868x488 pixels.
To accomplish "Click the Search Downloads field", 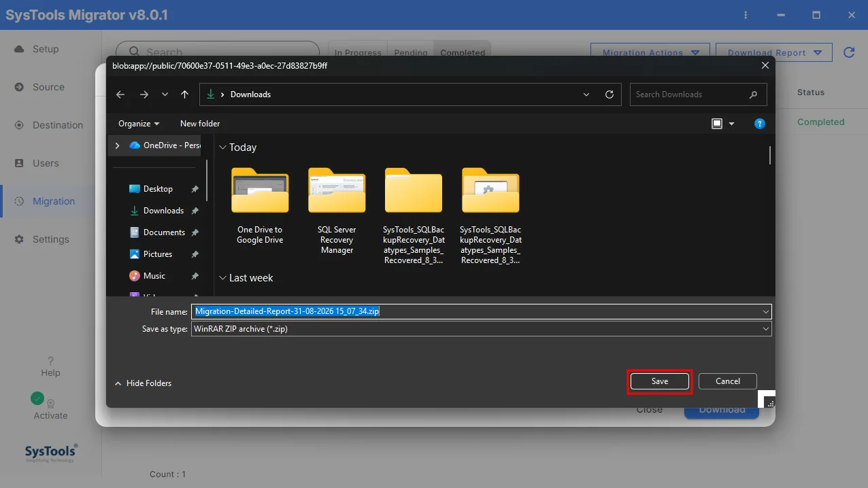I will click(x=698, y=94).
